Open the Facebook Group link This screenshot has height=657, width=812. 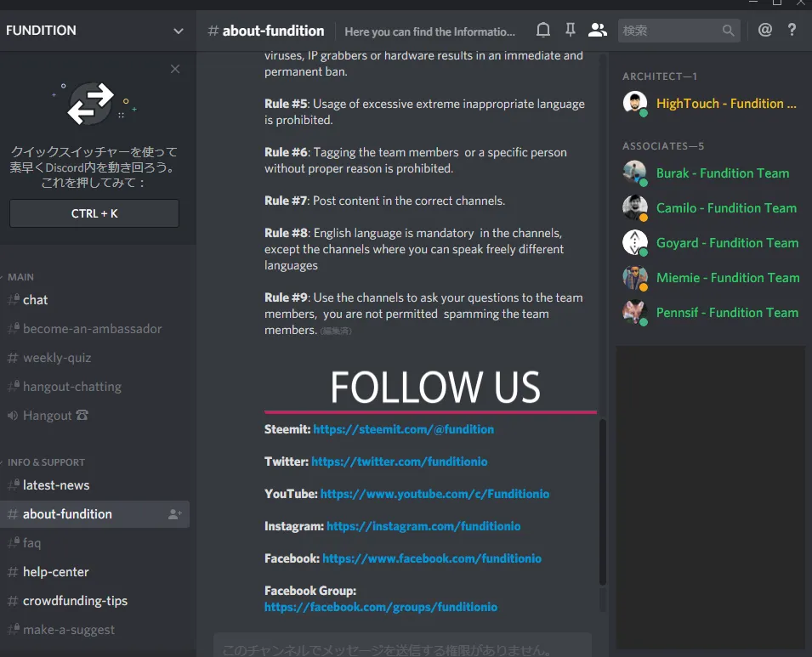point(381,607)
